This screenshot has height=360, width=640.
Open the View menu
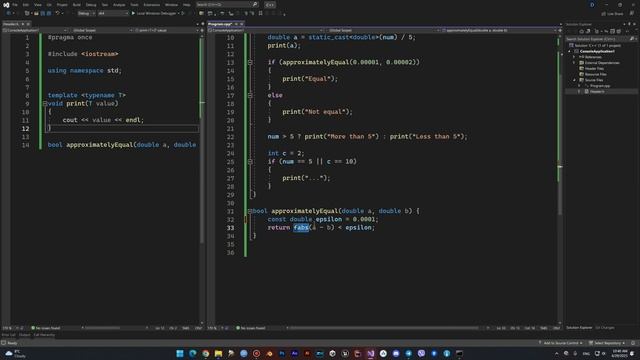pos(38,4)
